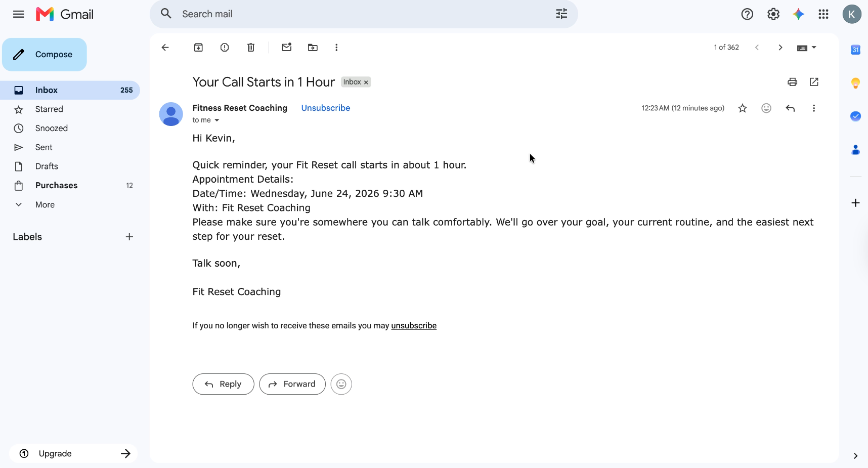868x468 pixels.
Task: Click reply arrow icon in header
Action: 790,108
